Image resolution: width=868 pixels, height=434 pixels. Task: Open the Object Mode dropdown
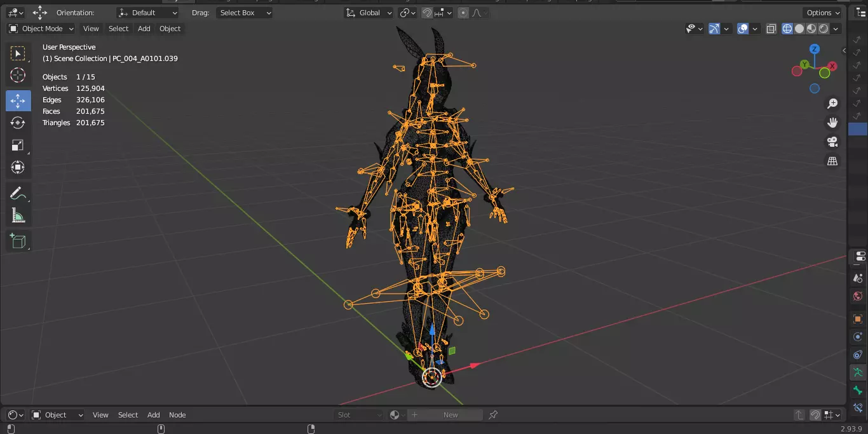pyautogui.click(x=41, y=29)
